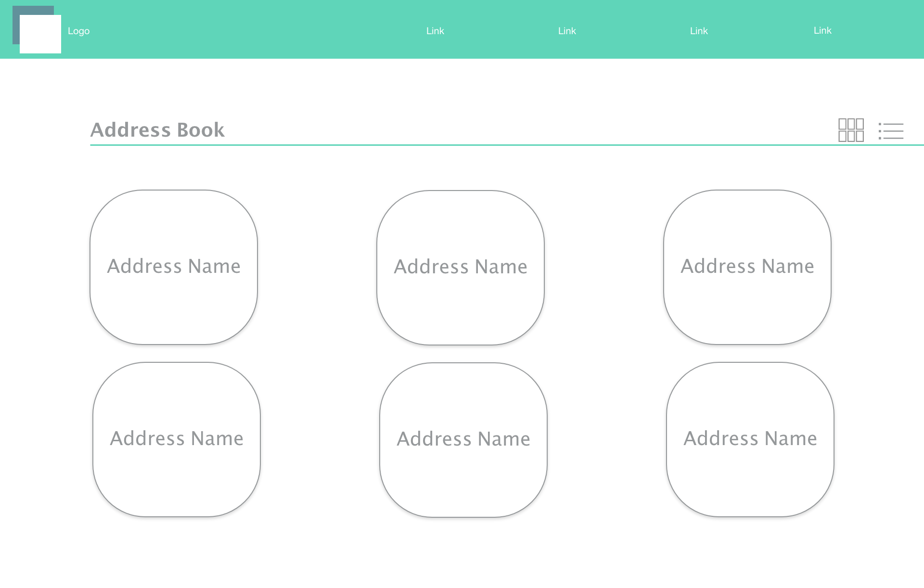Select the bottom-right Address Name card
Image resolution: width=924 pixels, height=588 pixels.
coord(750,439)
